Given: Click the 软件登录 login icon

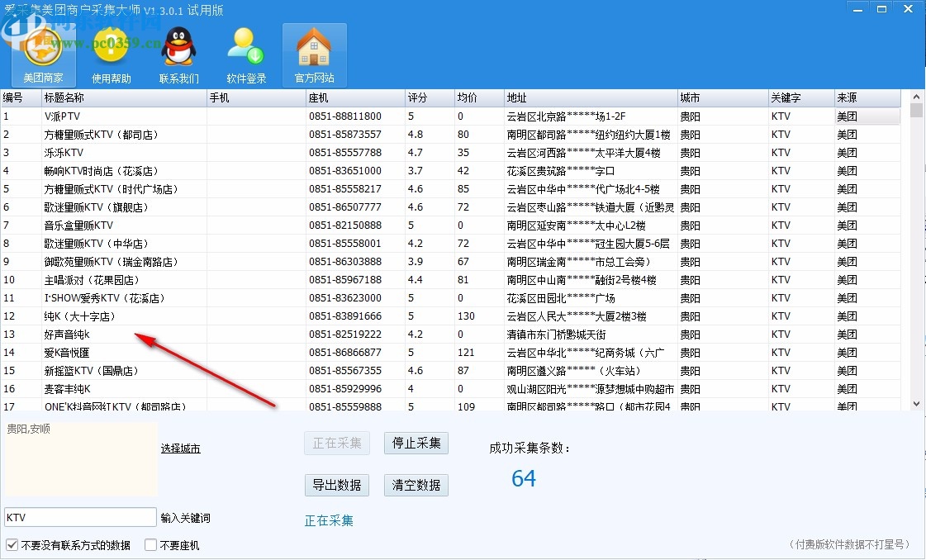Looking at the screenshot, I should tap(245, 55).
